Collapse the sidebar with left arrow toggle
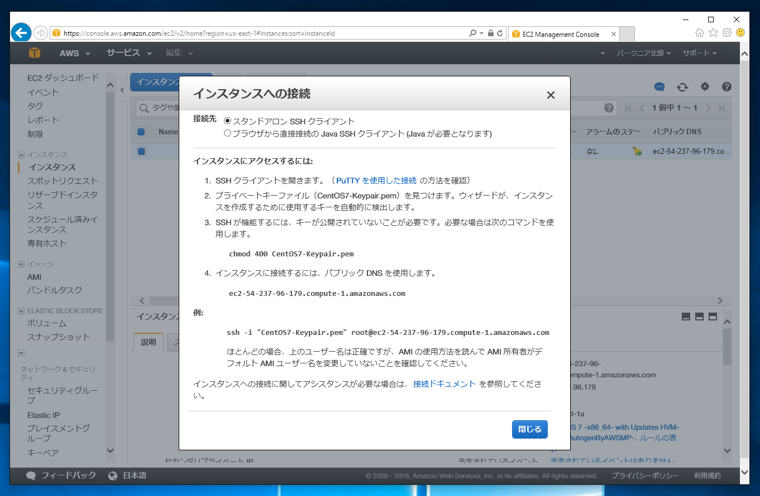 (x=122, y=90)
